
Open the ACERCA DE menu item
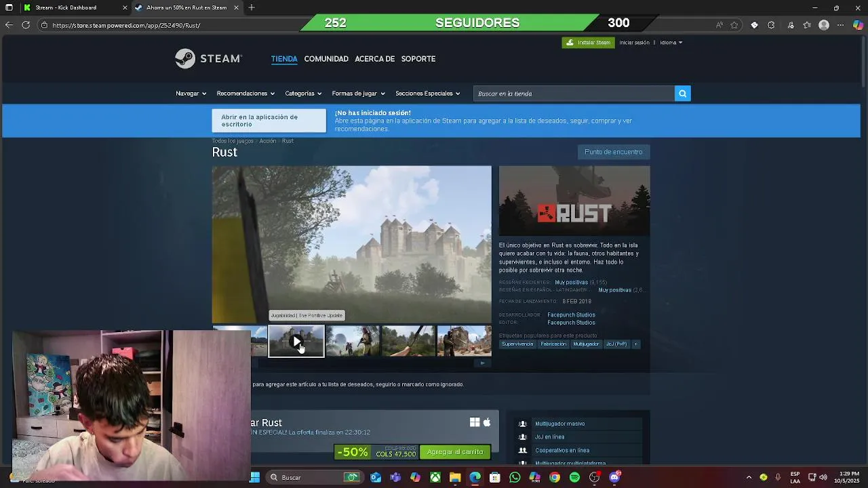[x=374, y=59]
